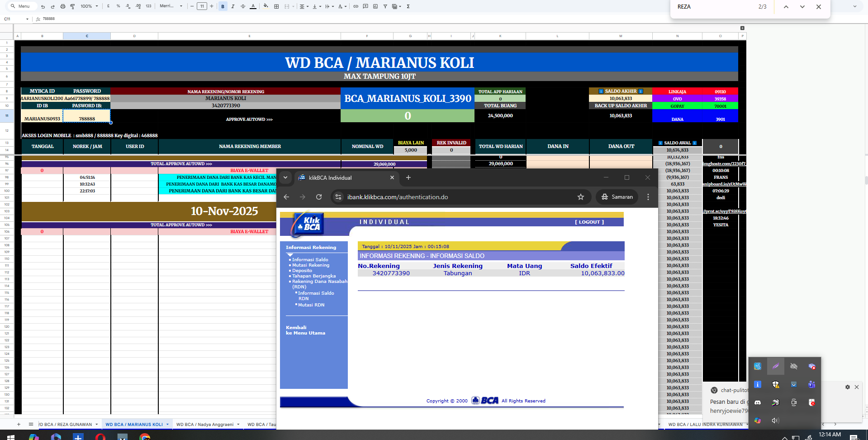Insert a link using the chain icon
This screenshot has width=868, height=440.
(x=356, y=6)
